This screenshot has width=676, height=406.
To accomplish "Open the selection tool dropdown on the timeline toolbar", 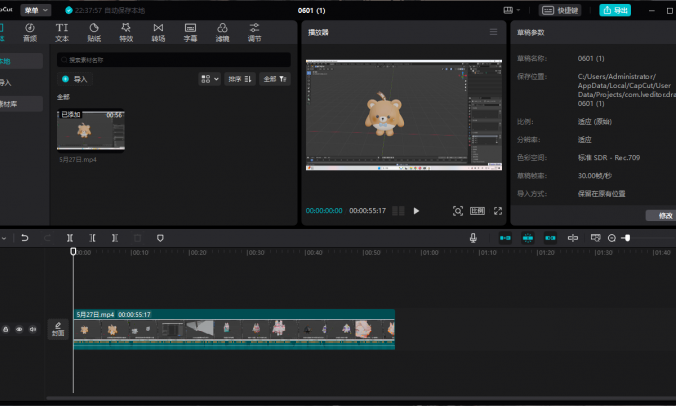I will tap(4, 238).
